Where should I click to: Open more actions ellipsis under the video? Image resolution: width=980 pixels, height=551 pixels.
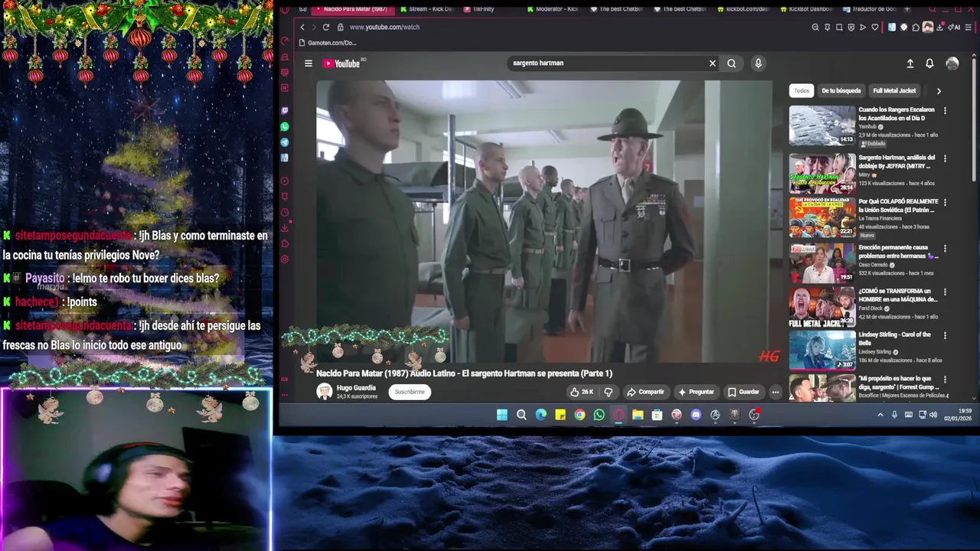775,392
